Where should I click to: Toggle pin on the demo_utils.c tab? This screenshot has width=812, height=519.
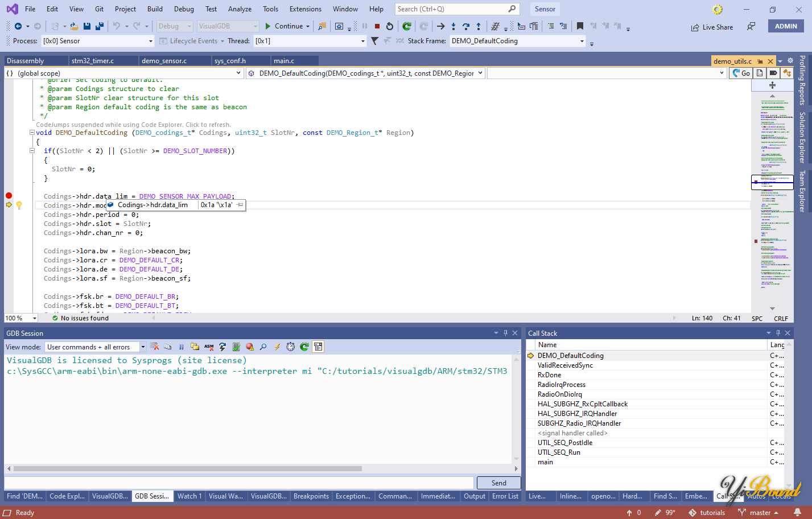tap(760, 61)
